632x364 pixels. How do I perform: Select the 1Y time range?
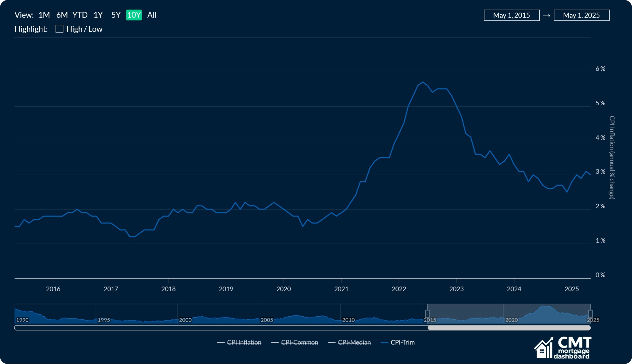click(x=98, y=15)
